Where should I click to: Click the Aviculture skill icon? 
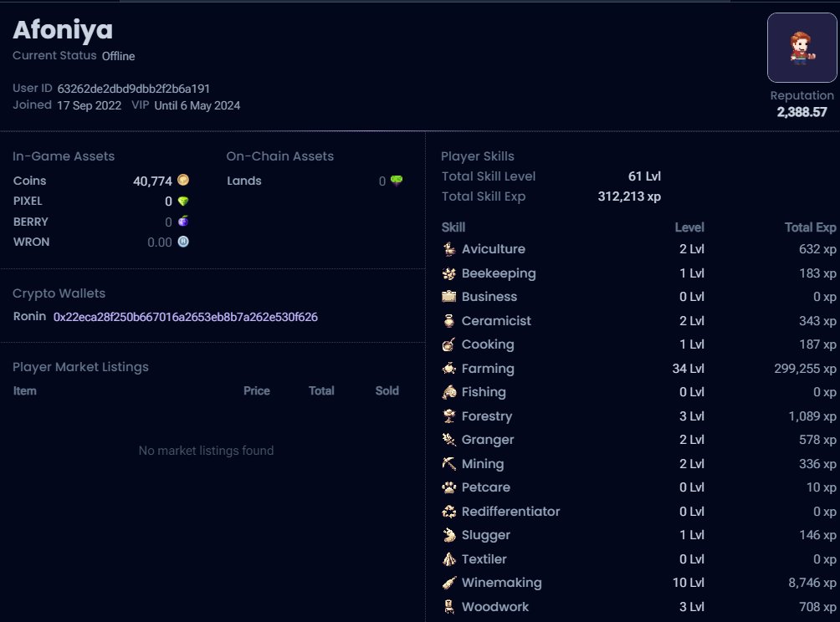pyautogui.click(x=449, y=249)
